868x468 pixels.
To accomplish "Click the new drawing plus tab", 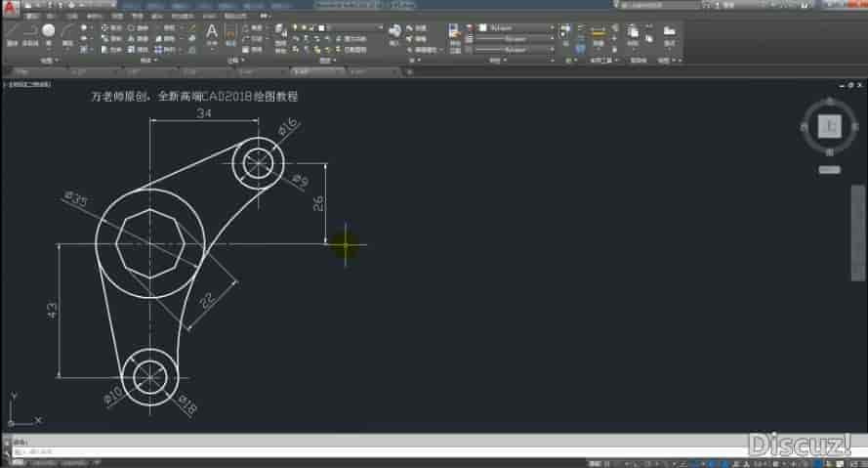I will [x=410, y=72].
